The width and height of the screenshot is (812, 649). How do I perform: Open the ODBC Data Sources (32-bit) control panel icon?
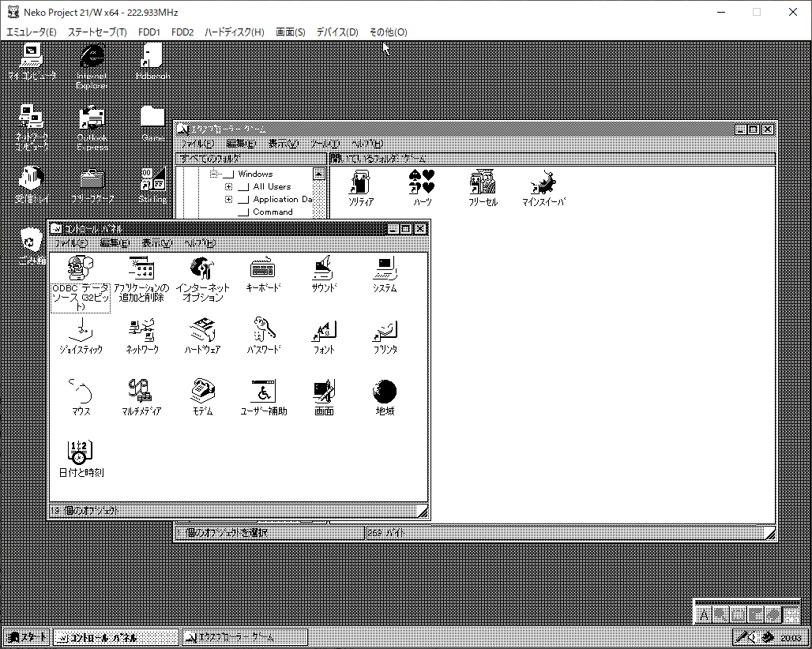81,283
